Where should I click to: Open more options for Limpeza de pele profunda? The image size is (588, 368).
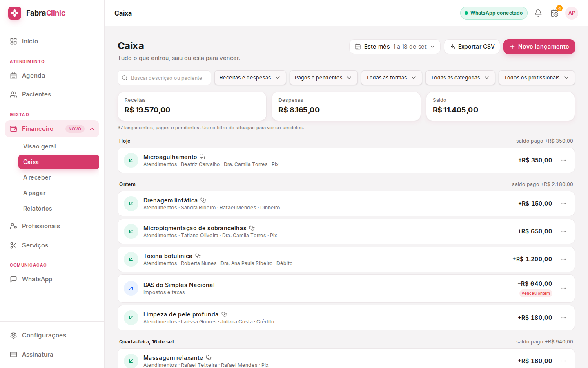563,318
